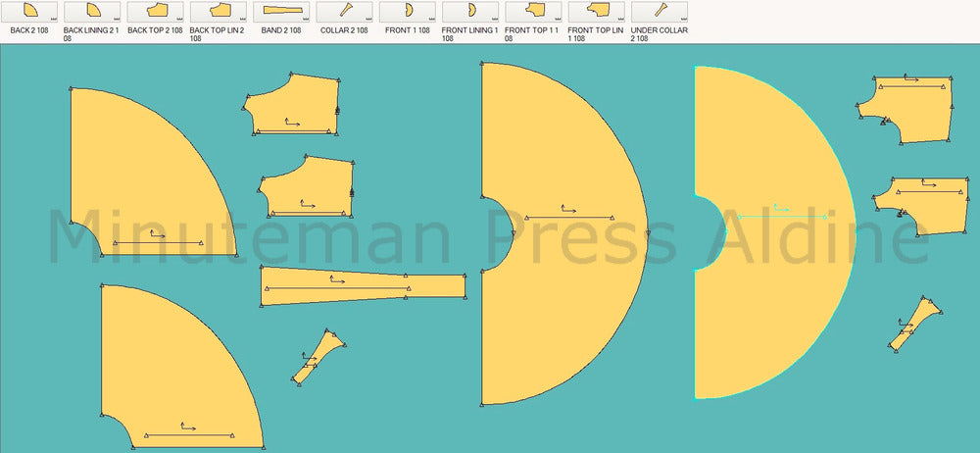Screen dimensions: 980x453
Task: Click the BACK TOP 2 108 piece icon
Action: [x=155, y=12]
